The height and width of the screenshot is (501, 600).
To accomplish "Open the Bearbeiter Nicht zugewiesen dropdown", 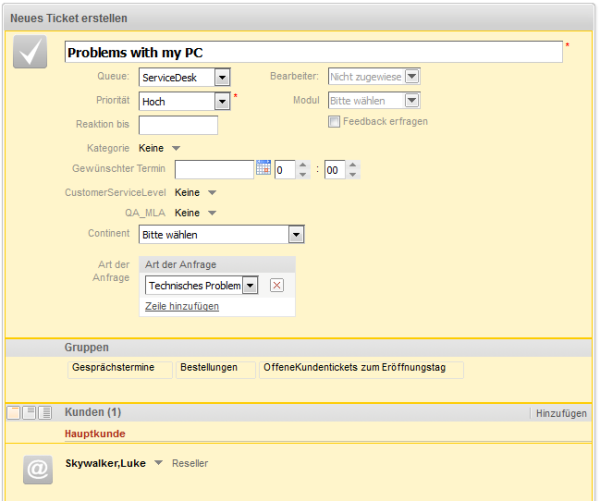I will tap(412, 76).
